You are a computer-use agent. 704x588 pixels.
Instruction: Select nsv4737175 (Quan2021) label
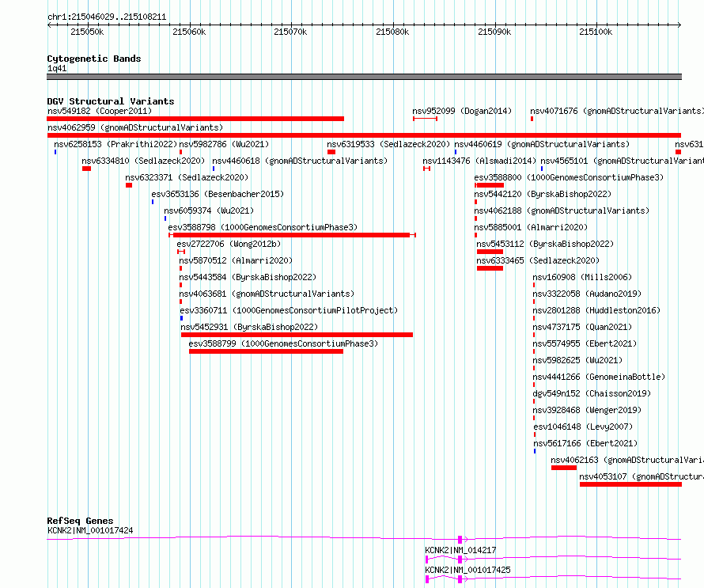click(x=582, y=327)
